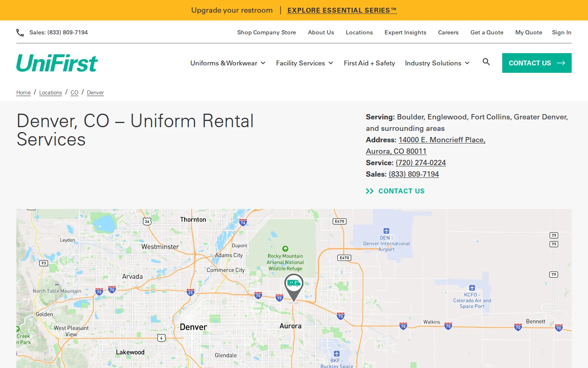The height and width of the screenshot is (368, 588).
Task: Click CO breadcrumb
Action: [74, 92]
